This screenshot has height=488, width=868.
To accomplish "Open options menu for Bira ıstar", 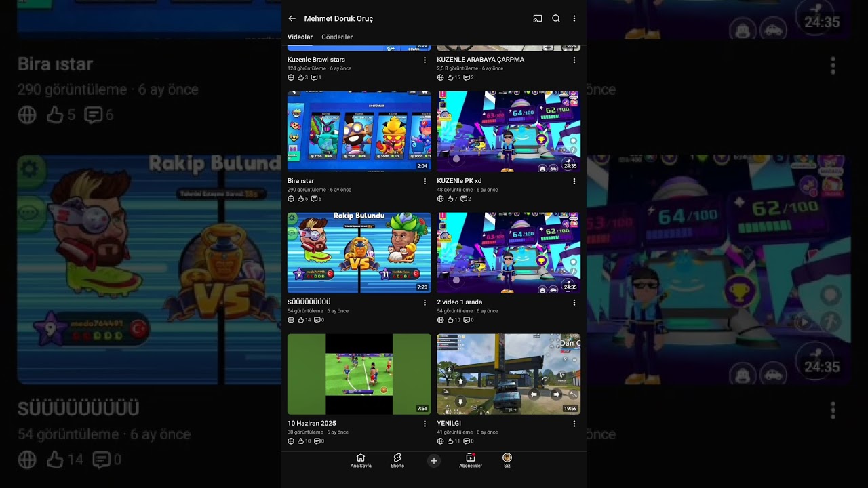I will (425, 181).
